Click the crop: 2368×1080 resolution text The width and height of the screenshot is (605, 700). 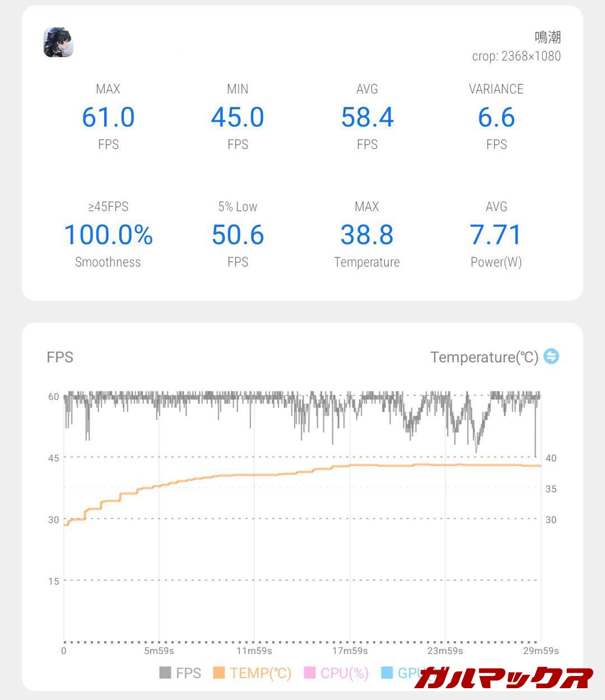516,56
